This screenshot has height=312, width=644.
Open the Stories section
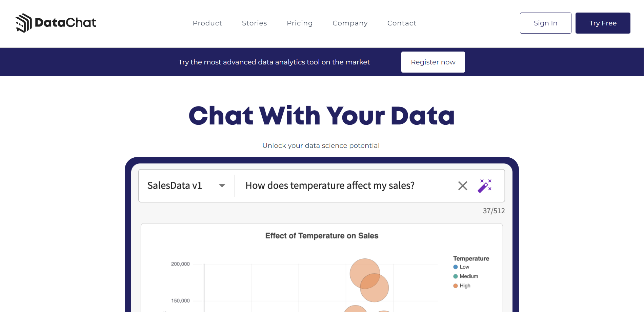point(254,23)
